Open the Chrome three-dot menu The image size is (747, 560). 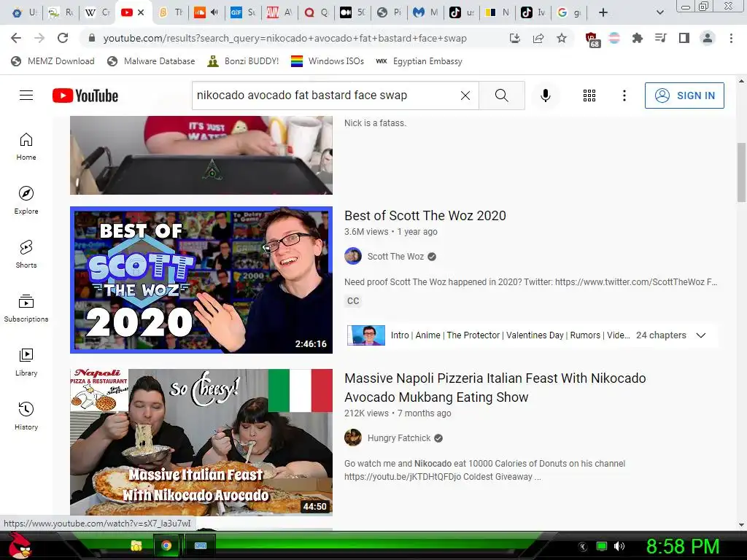click(731, 38)
